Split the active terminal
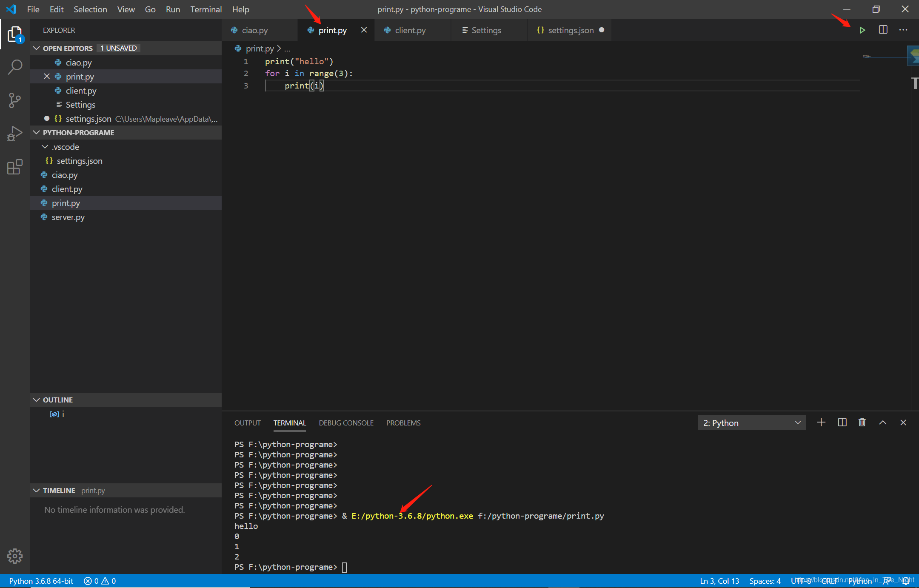 coord(842,422)
